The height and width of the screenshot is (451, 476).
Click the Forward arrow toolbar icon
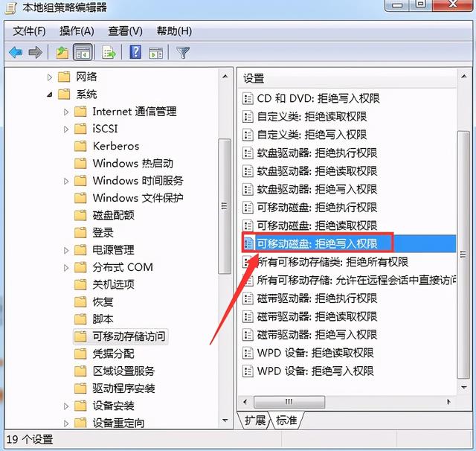click(35, 52)
